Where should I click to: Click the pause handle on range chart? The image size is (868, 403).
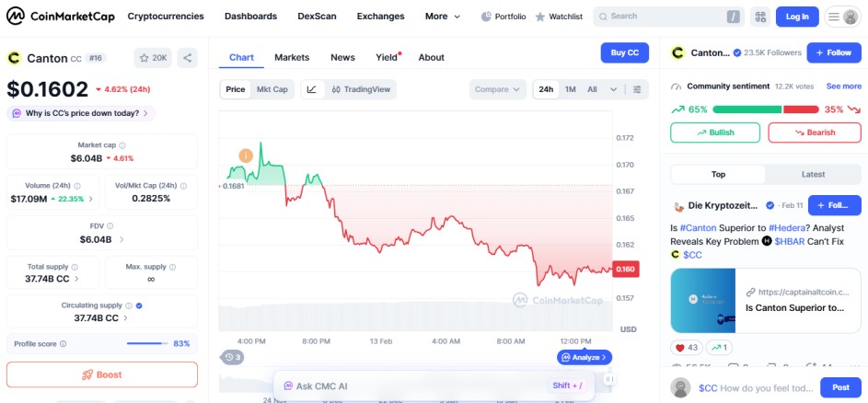point(609,379)
